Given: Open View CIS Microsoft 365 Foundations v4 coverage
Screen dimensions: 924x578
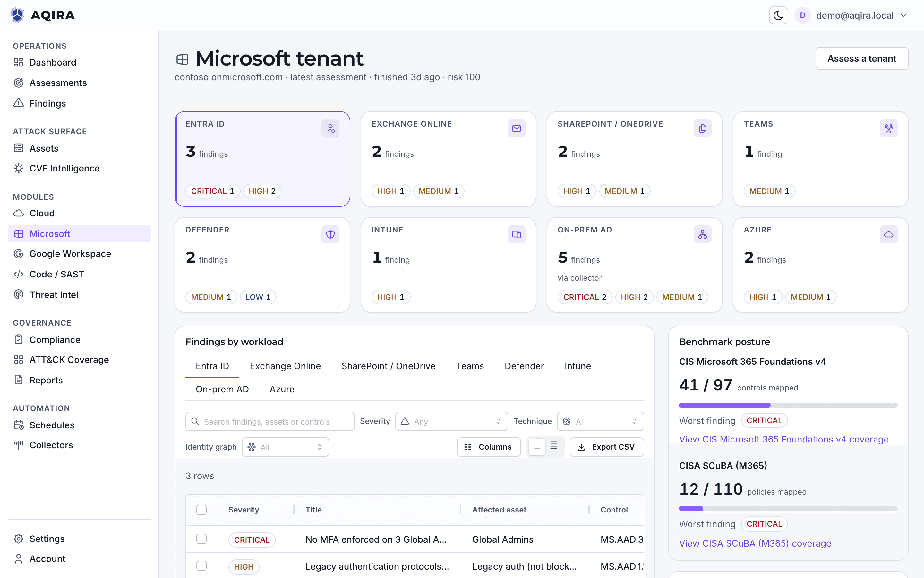Looking at the screenshot, I should pos(783,439).
